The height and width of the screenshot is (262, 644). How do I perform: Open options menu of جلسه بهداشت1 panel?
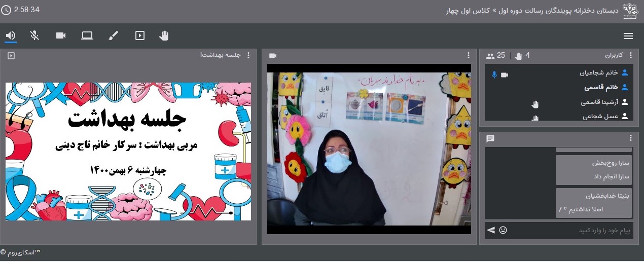(x=240, y=56)
